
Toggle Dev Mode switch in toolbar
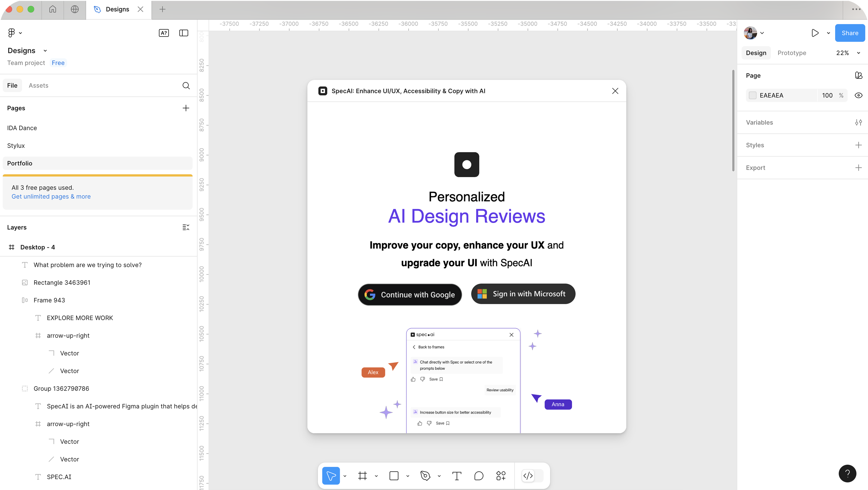point(533,476)
